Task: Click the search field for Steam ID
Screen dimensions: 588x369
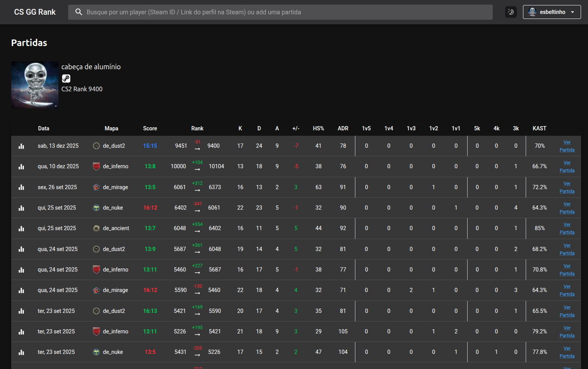Action: click(286, 12)
